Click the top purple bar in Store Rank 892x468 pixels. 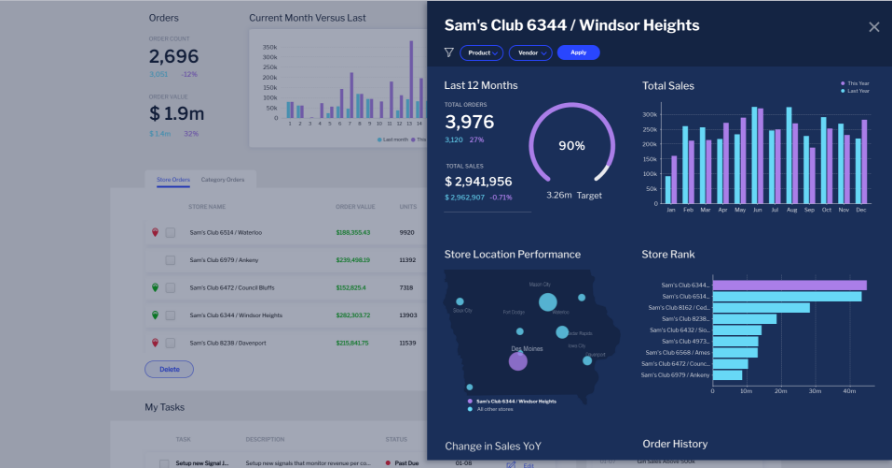point(788,285)
